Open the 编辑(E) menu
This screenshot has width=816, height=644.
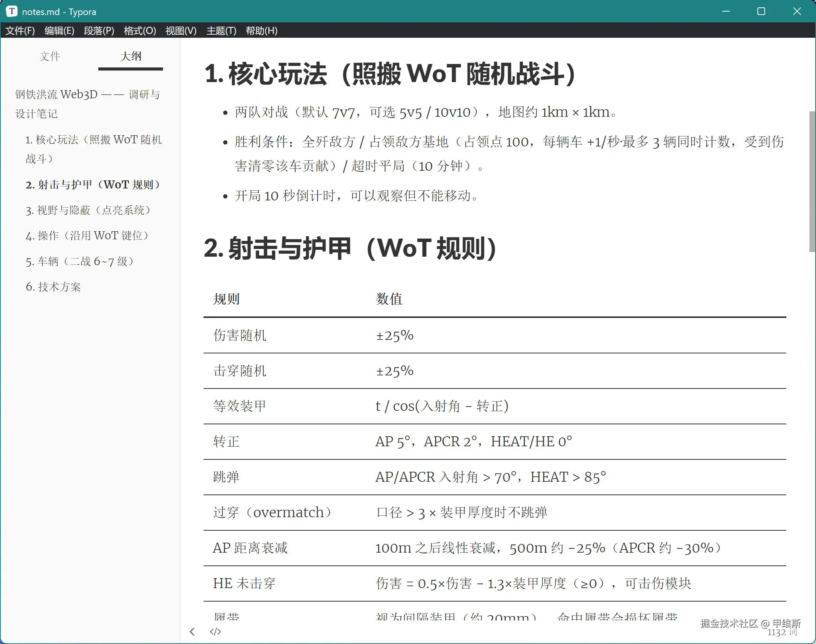(59, 30)
